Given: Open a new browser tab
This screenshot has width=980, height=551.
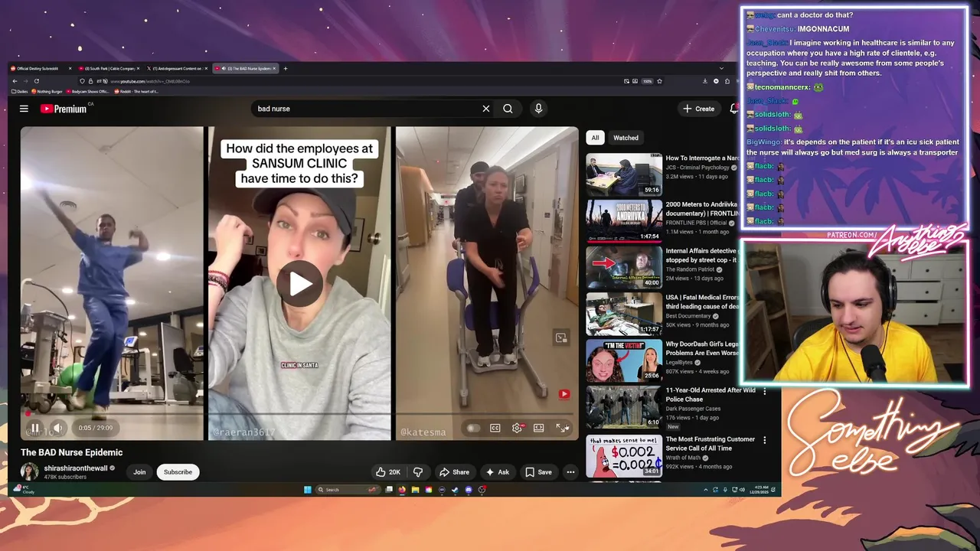Looking at the screenshot, I should (286, 68).
